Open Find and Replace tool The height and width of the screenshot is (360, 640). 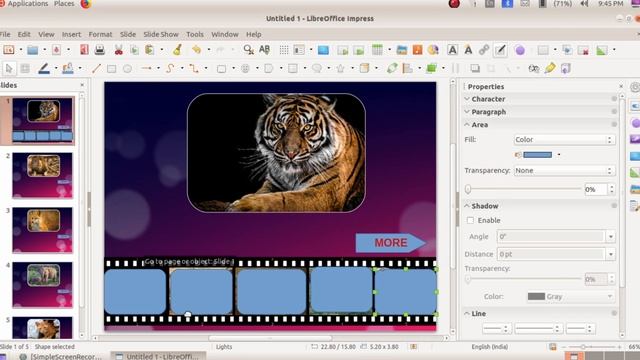coord(248,50)
